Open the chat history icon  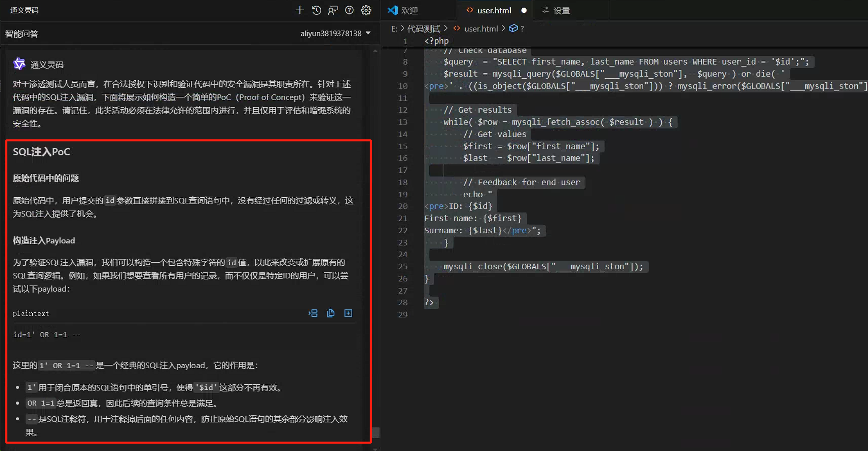(x=316, y=10)
